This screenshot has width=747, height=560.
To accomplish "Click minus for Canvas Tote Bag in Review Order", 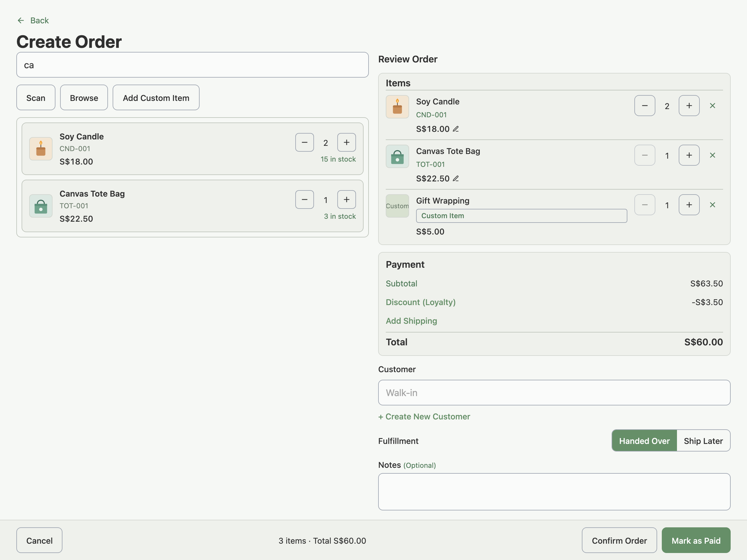I will pos(645,155).
